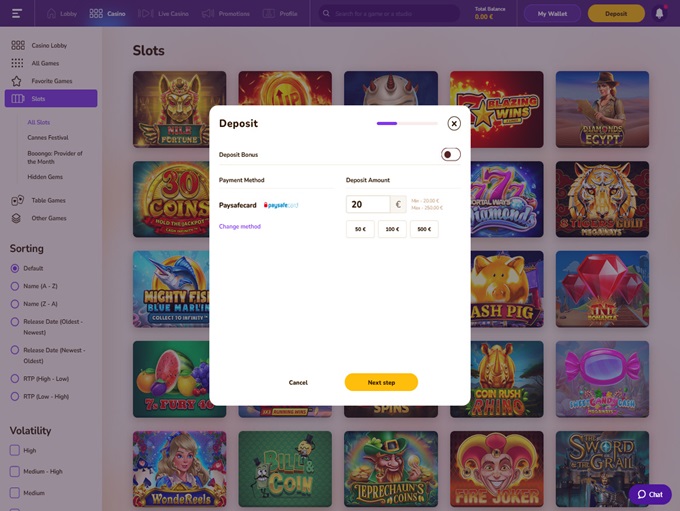Close the Deposit dialog with X icon
The width and height of the screenshot is (680, 511).
click(454, 123)
